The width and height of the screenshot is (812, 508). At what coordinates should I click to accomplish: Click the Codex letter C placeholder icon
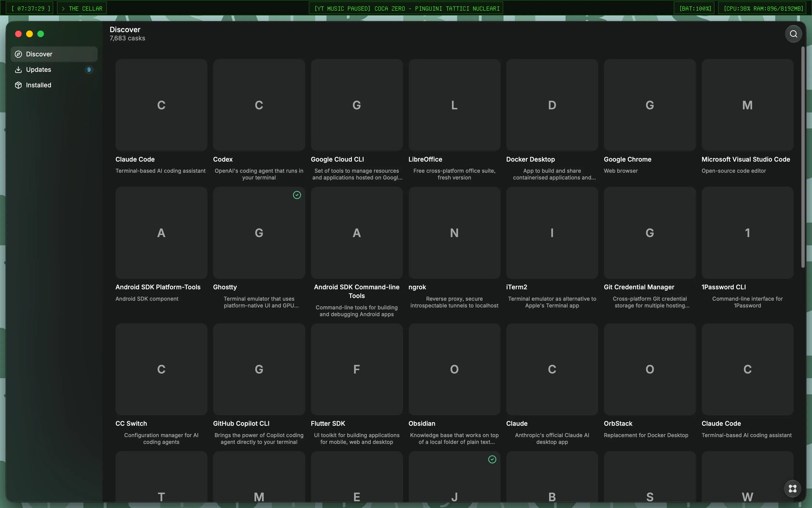pyautogui.click(x=259, y=105)
